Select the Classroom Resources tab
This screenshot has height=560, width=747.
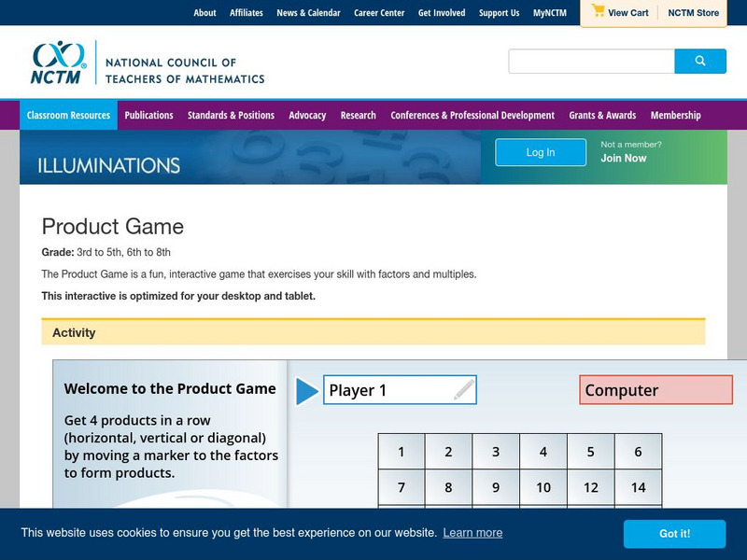[68, 115]
